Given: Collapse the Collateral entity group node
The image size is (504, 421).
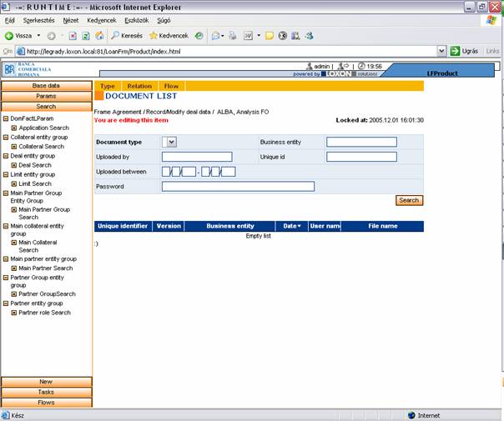Looking at the screenshot, I should point(6,137).
